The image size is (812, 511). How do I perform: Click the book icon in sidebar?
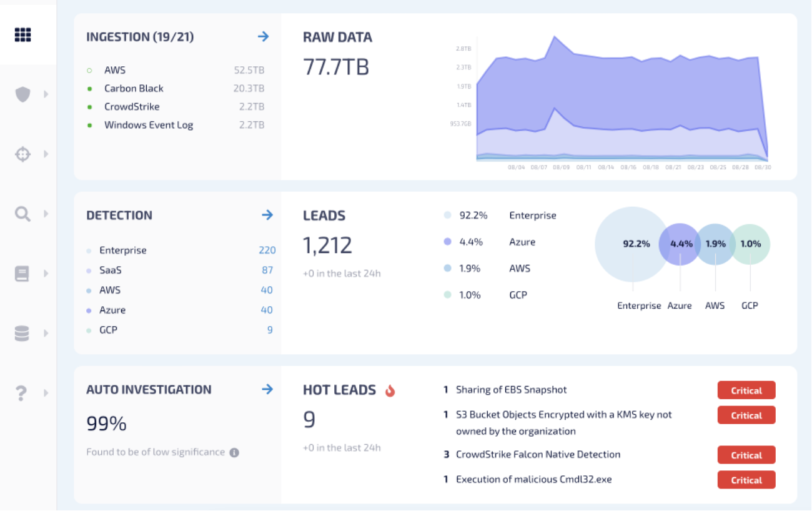[22, 274]
